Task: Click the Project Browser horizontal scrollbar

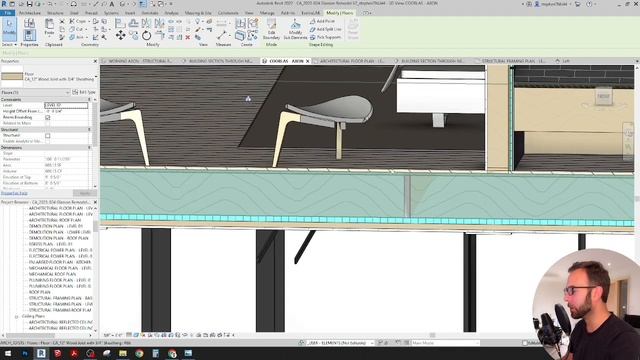Action: point(29,335)
